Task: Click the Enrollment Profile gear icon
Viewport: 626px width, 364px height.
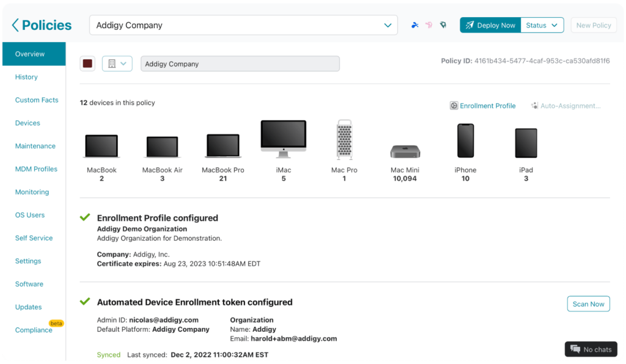Action: (454, 106)
